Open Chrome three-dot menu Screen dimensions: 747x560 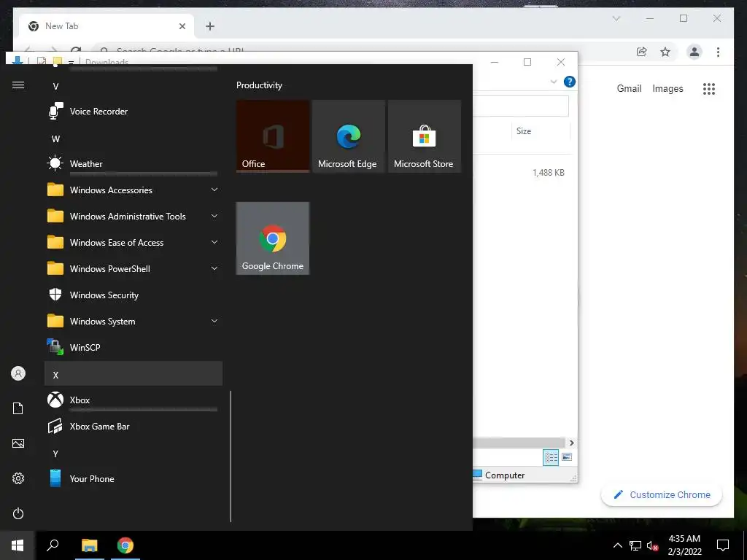point(718,52)
